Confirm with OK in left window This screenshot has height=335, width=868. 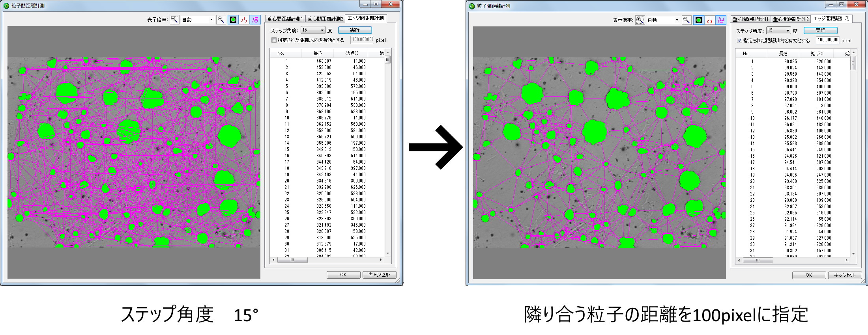[x=343, y=275]
